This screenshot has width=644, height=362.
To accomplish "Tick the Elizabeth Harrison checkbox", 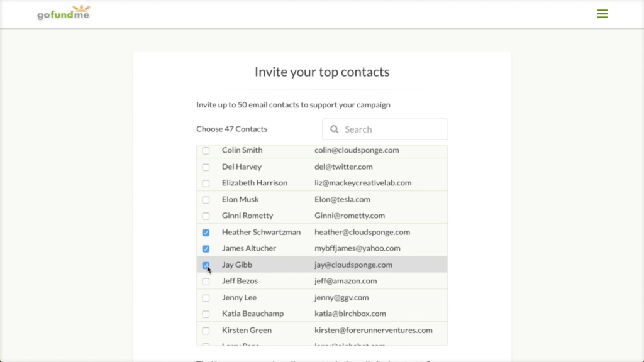I will pyautogui.click(x=206, y=184).
